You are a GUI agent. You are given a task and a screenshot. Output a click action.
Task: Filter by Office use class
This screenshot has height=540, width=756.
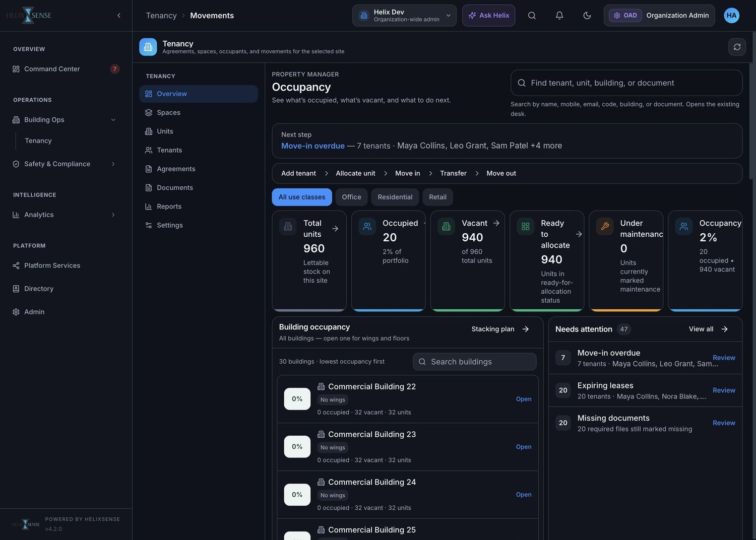(351, 197)
